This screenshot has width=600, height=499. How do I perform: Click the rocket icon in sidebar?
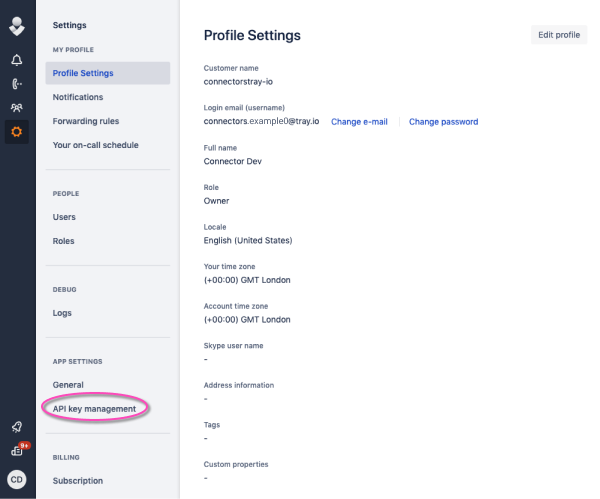pyautogui.click(x=17, y=427)
